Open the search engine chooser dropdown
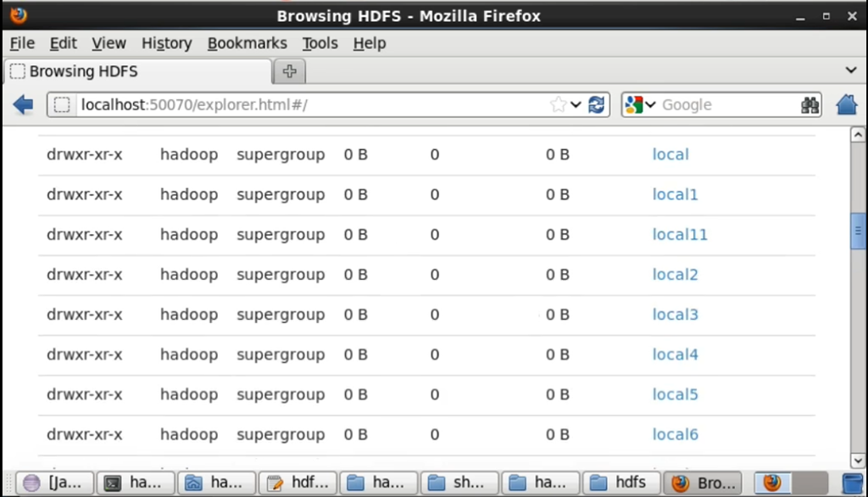This screenshot has width=868, height=497. [x=650, y=104]
